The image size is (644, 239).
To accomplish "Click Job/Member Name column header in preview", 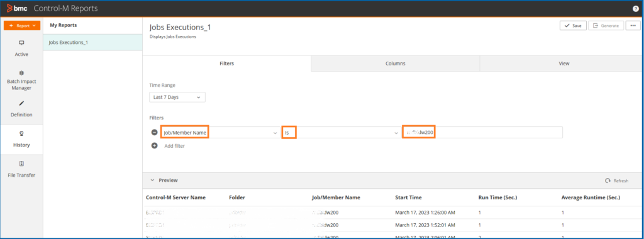I will pyautogui.click(x=336, y=197).
